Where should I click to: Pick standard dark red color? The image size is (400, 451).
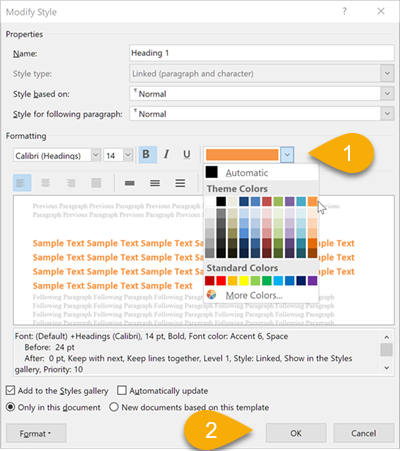click(x=210, y=281)
